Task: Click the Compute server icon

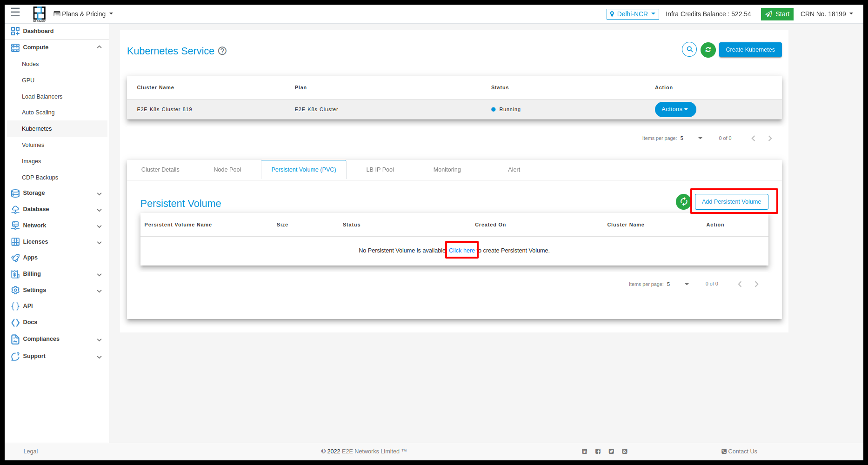Action: [15, 47]
